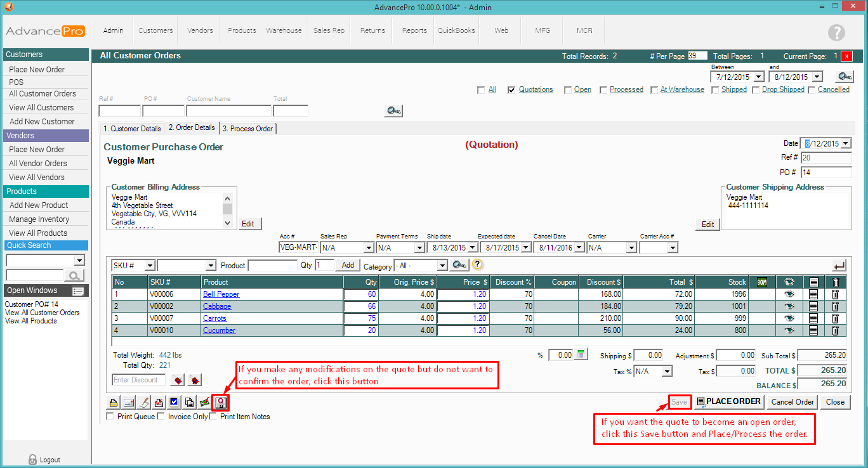
Task: Switch to the 3. Process Order tab
Action: (247, 129)
